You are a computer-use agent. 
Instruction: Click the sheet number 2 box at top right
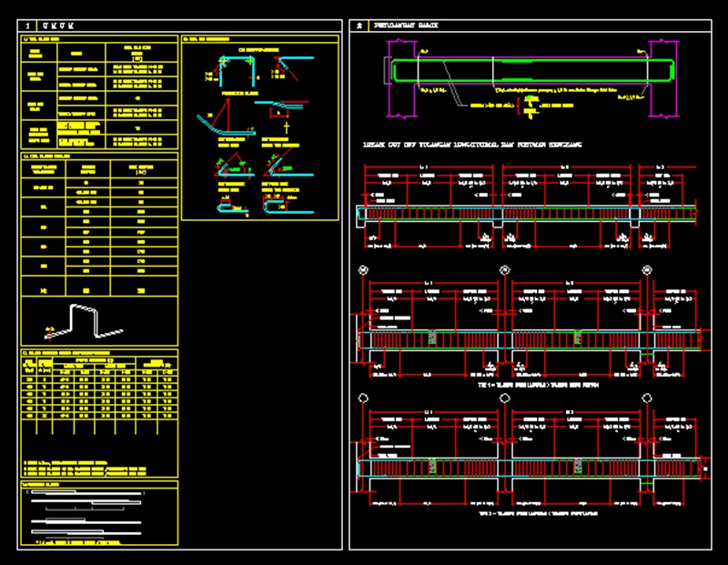click(x=362, y=25)
